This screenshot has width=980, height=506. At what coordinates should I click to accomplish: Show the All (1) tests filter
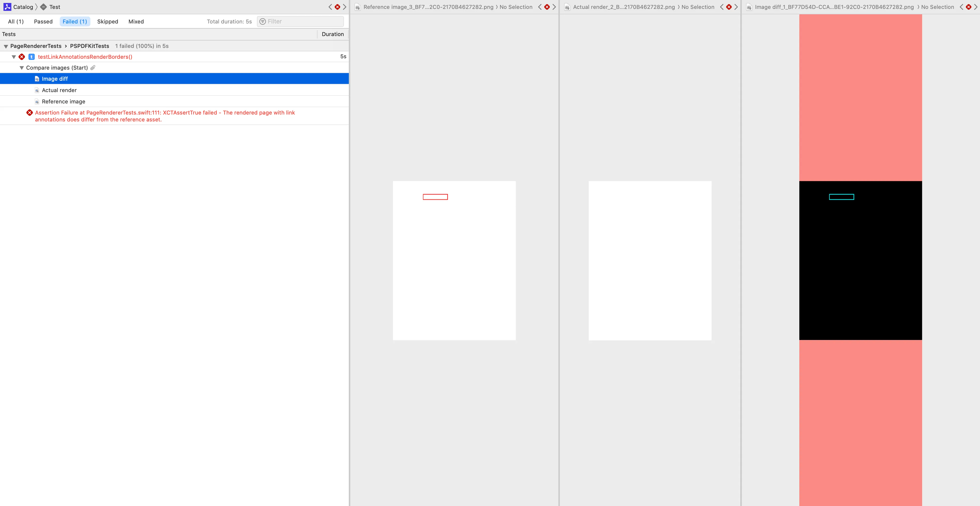16,22
